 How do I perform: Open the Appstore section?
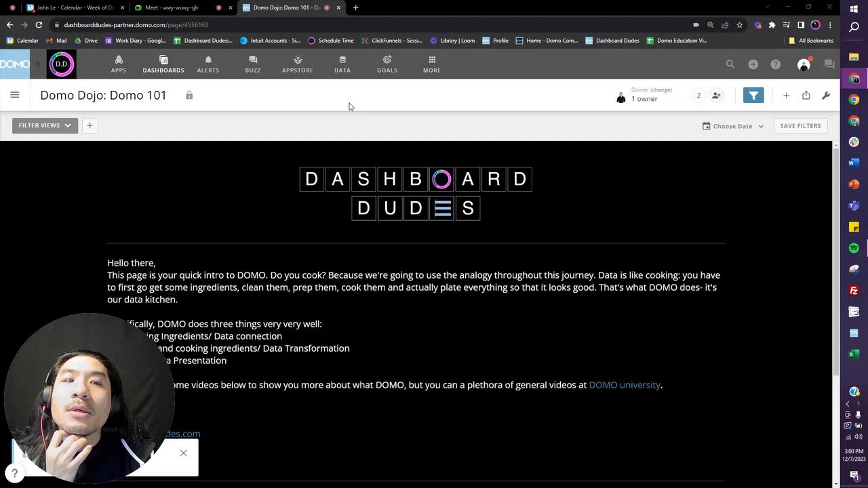pyautogui.click(x=298, y=64)
